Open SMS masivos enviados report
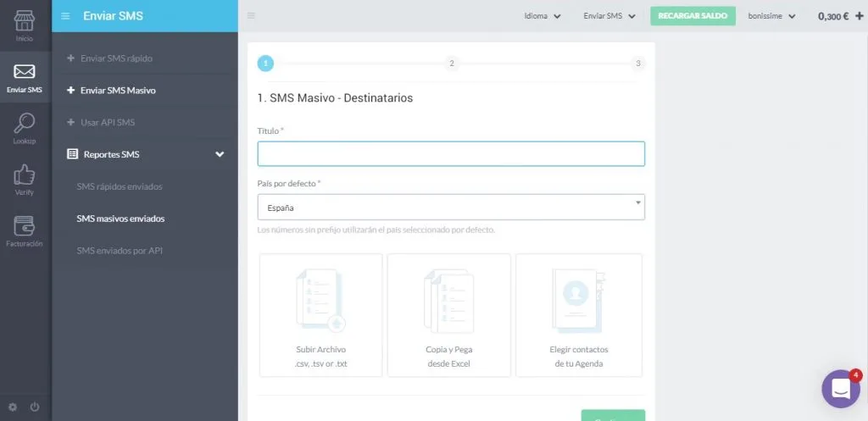The width and height of the screenshot is (868, 421). (120, 219)
